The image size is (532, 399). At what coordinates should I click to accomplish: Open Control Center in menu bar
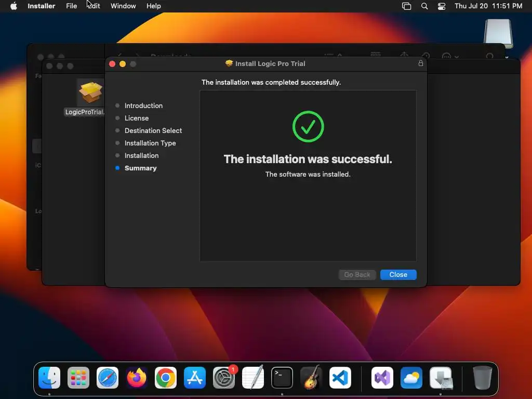pos(442,6)
